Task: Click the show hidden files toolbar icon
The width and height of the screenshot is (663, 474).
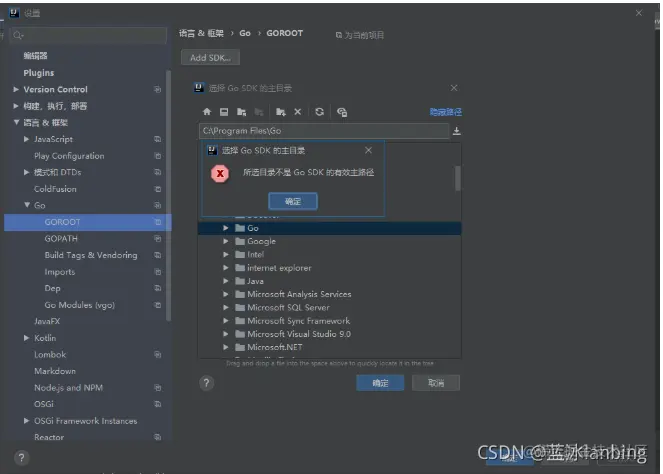Action: click(x=342, y=112)
